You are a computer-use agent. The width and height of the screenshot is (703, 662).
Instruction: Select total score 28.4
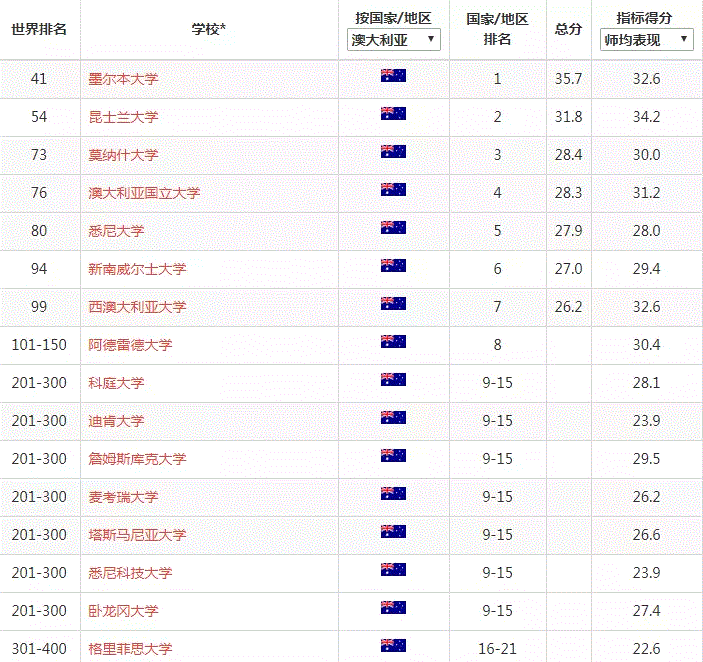coord(568,155)
